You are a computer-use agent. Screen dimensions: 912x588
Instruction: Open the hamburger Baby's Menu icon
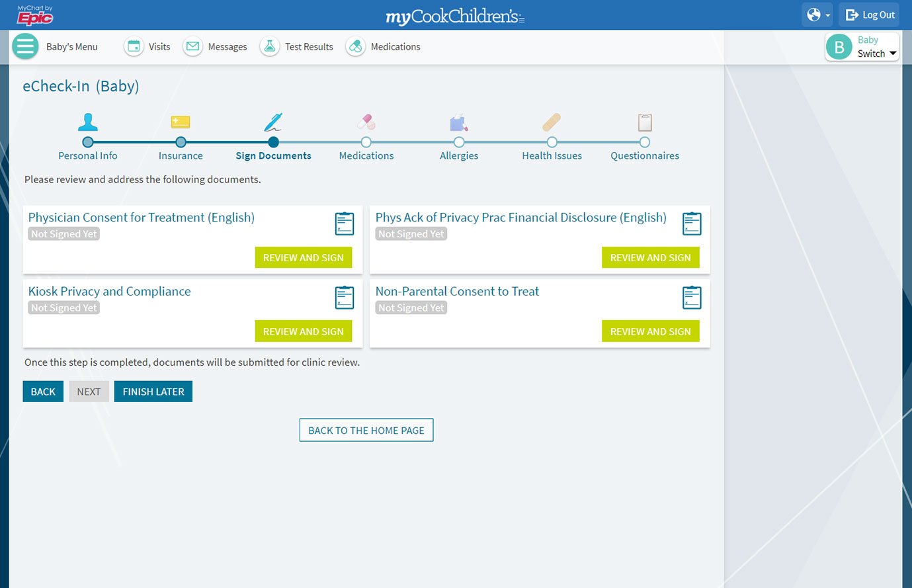point(25,46)
